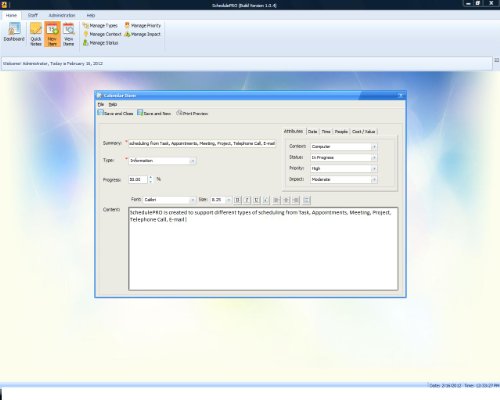
Task: Open Quick Notes in the ribbon
Action: (x=36, y=34)
